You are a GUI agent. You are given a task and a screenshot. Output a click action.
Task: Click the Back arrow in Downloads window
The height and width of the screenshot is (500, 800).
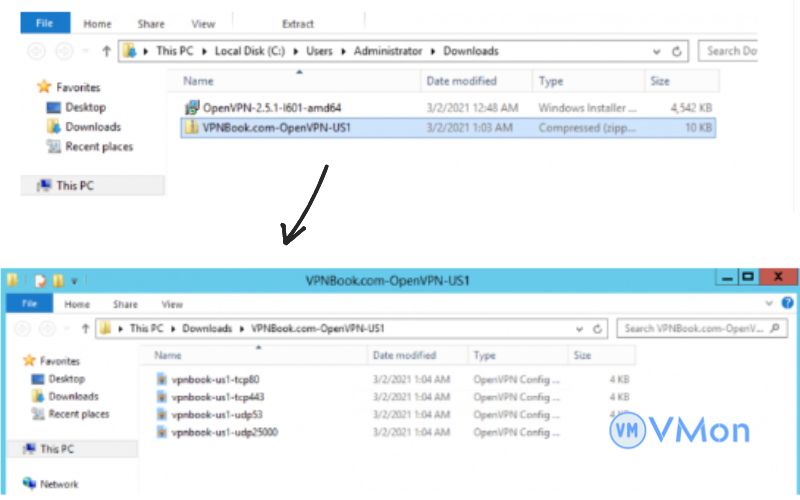point(37,51)
